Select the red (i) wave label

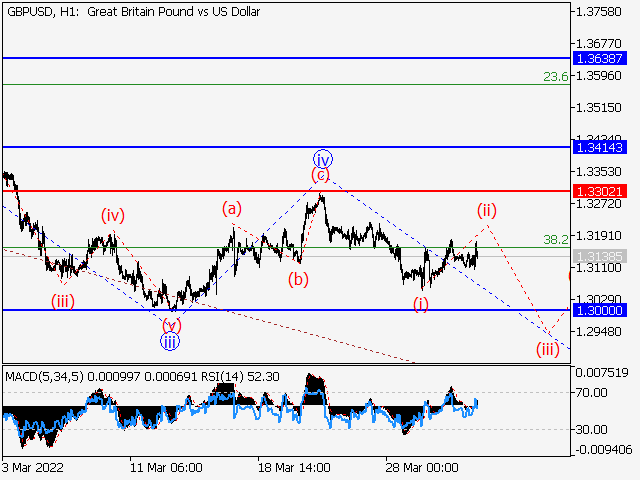pyautogui.click(x=421, y=304)
